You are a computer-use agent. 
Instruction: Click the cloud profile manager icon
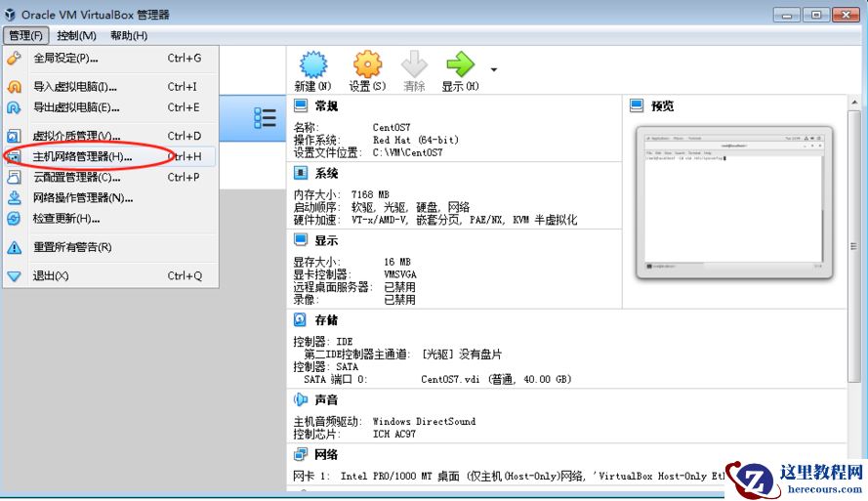14,177
